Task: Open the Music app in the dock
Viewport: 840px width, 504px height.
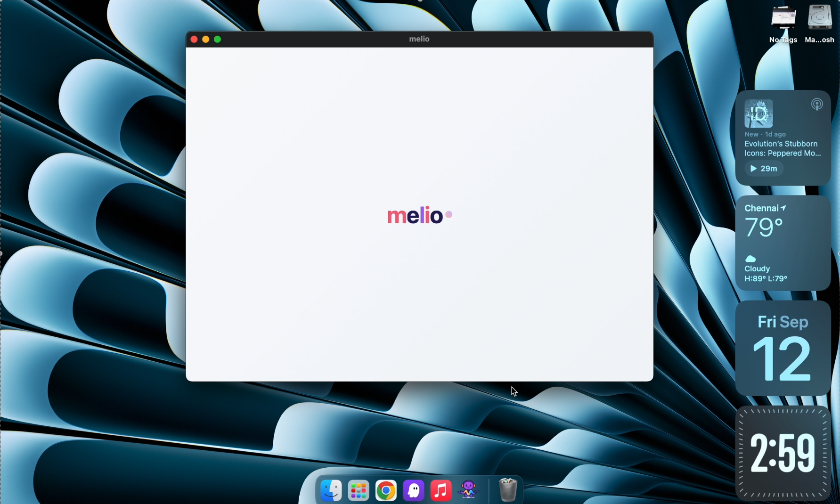Action: click(441, 491)
